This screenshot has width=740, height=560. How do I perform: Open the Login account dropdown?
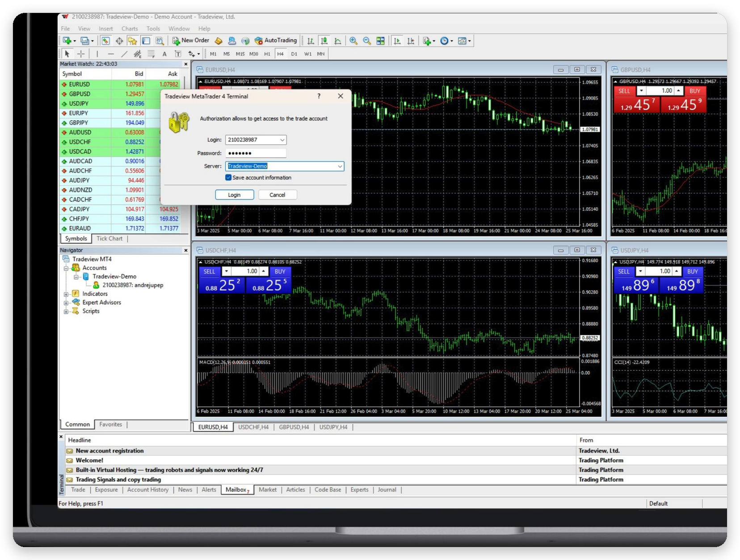click(282, 140)
